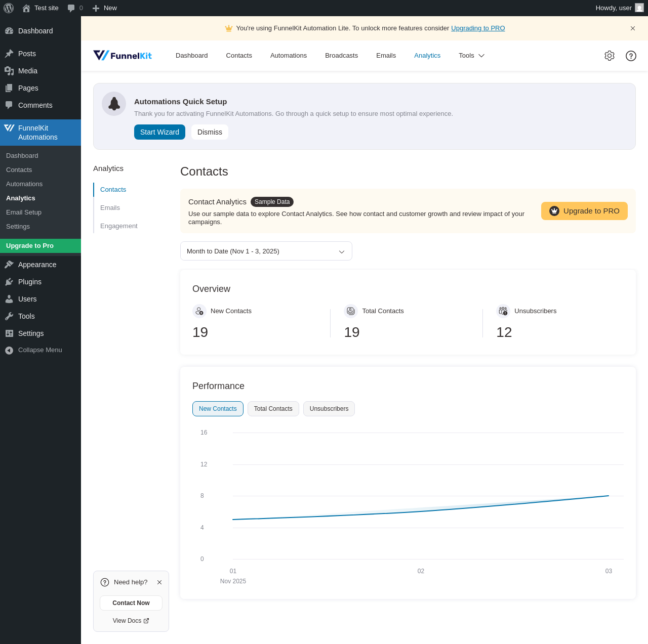Image resolution: width=648 pixels, height=644 pixels.
Task: Click the Total Contacts overview icon
Action: [x=351, y=311]
